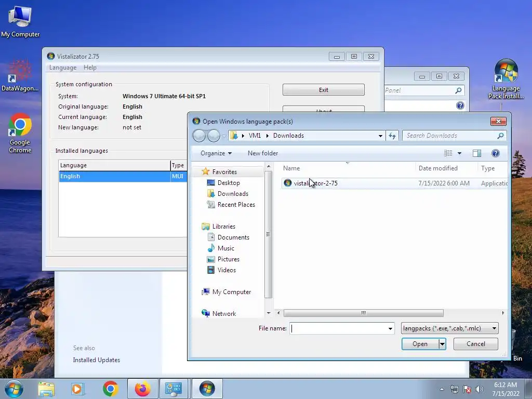Viewport: 532px width, 399px height.
Task: Select Videos library
Action: point(227,270)
